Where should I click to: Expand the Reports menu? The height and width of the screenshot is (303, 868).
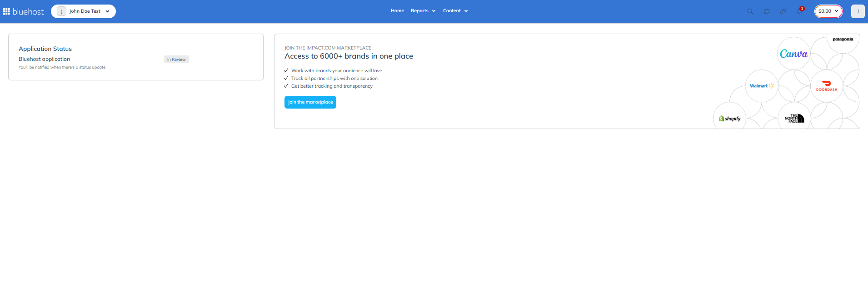(423, 11)
